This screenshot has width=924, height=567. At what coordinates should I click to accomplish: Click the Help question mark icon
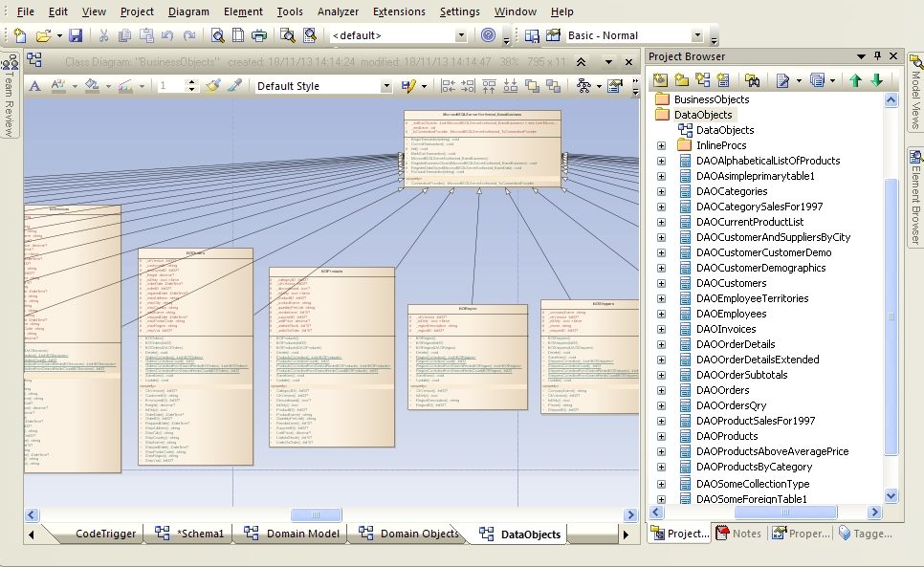tap(488, 35)
